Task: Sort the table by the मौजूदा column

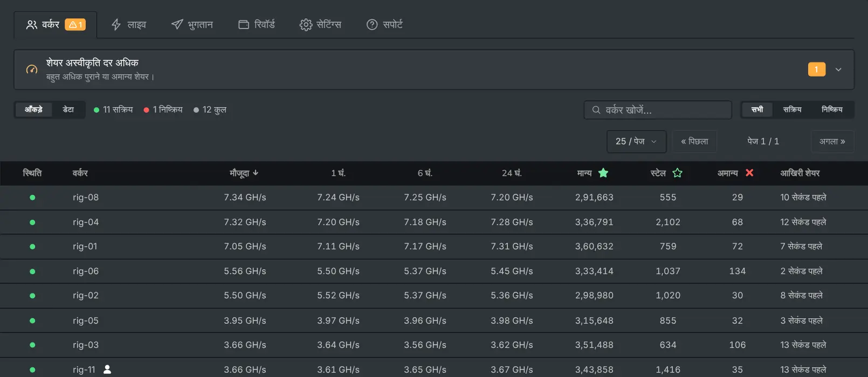Action: [244, 173]
